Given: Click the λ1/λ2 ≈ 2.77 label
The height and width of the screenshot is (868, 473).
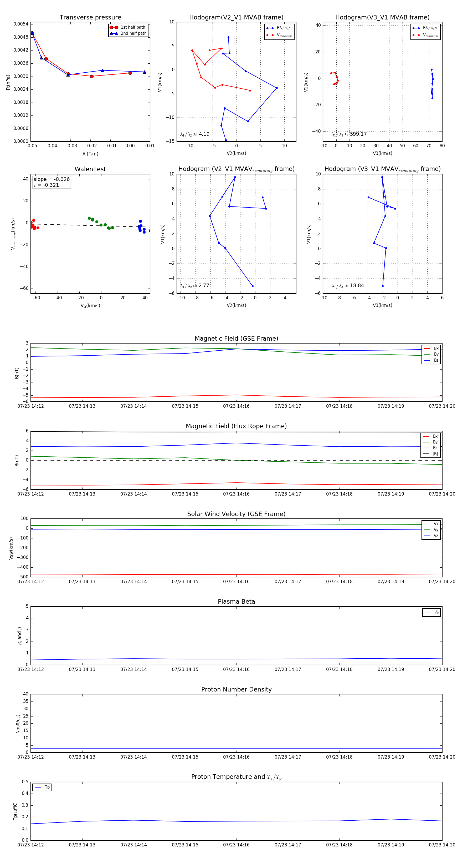Looking at the screenshot, I should pos(194,286).
